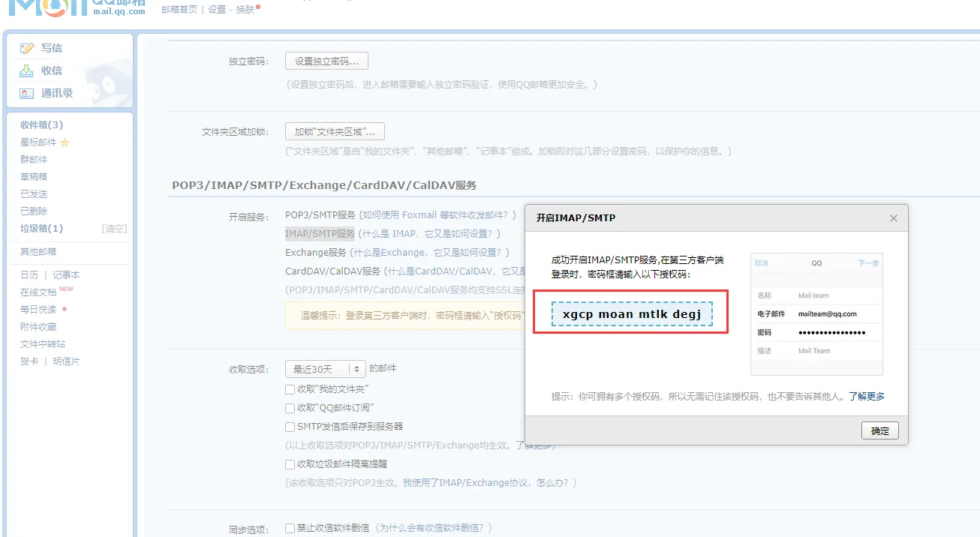The image size is (980, 537).
Task: Click the phone mail setup preview image
Action: [x=816, y=313]
